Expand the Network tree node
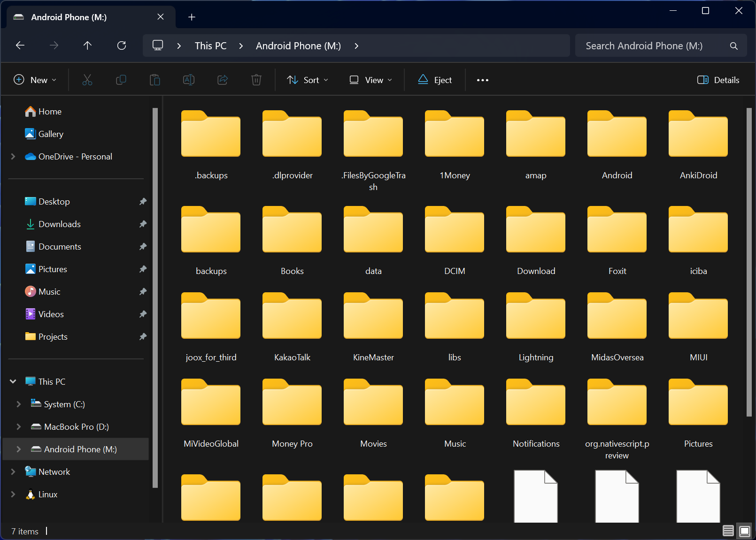Screen dimensions: 756x540 click(13, 472)
